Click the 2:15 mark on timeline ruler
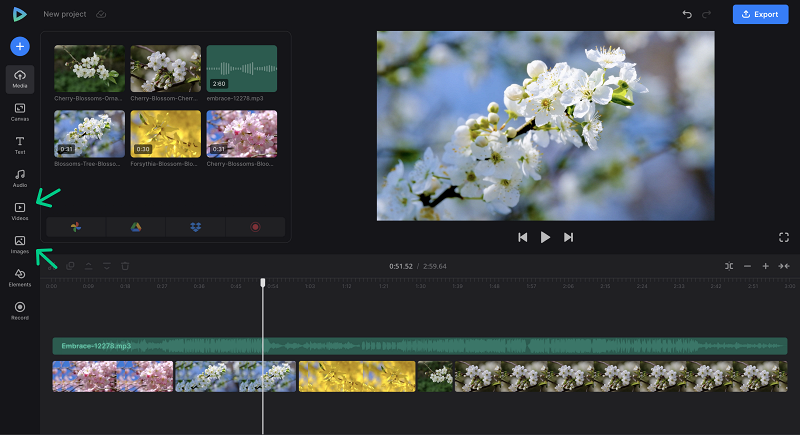Screen dimensions: 800x435 click(605, 286)
